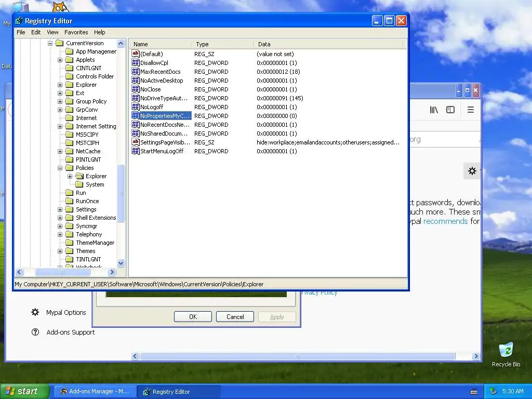The width and height of the screenshot is (532, 399).
Task: Open the View menu in Registry Editor
Action: click(x=52, y=32)
